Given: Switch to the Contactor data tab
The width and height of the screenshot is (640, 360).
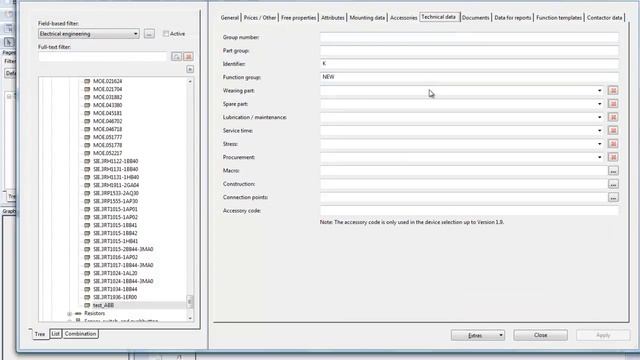Looking at the screenshot, I should 604,18.
